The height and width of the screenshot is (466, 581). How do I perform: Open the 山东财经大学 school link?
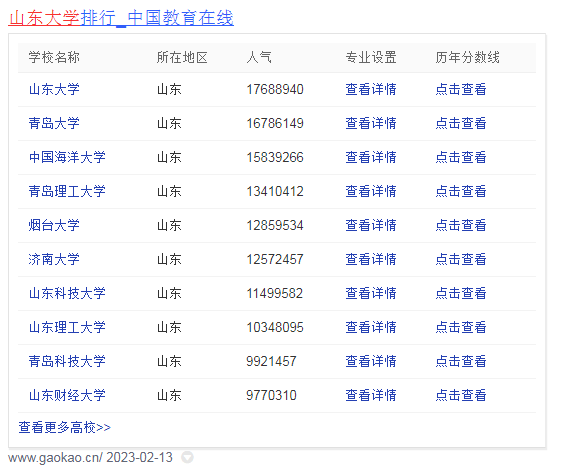[67, 395]
